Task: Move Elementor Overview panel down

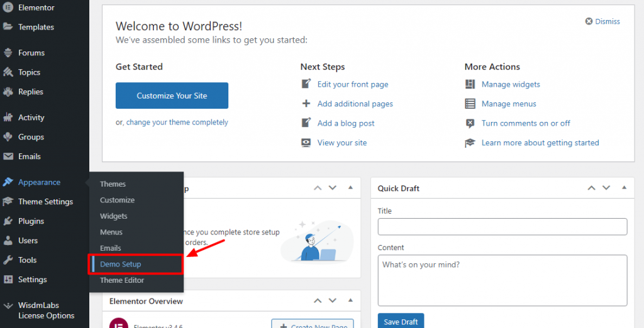Action: [332, 301]
